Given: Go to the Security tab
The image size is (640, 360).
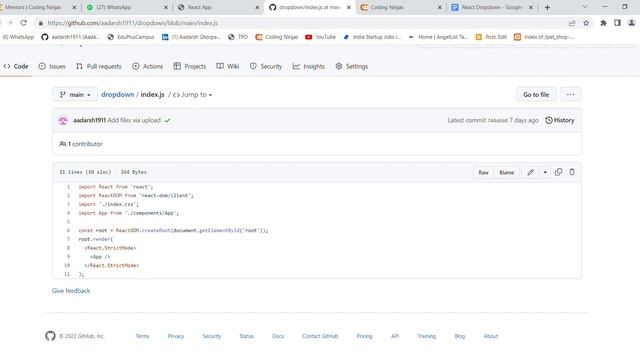Looking at the screenshot, I should point(266,66).
